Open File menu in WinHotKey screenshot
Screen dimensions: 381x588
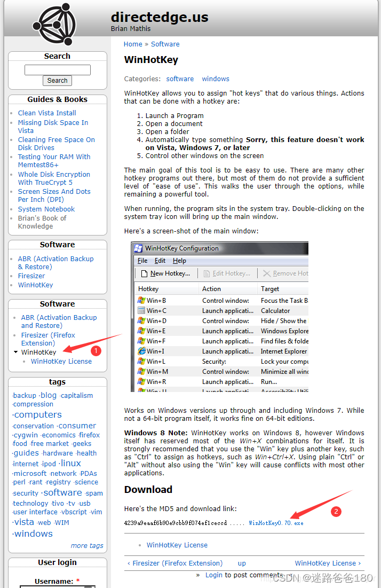[142, 261]
